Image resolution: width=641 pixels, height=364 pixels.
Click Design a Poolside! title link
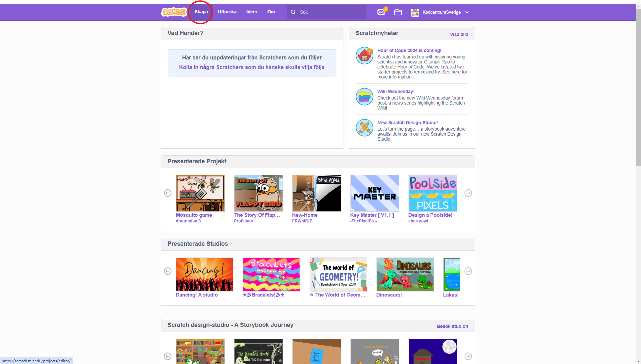[x=430, y=215]
